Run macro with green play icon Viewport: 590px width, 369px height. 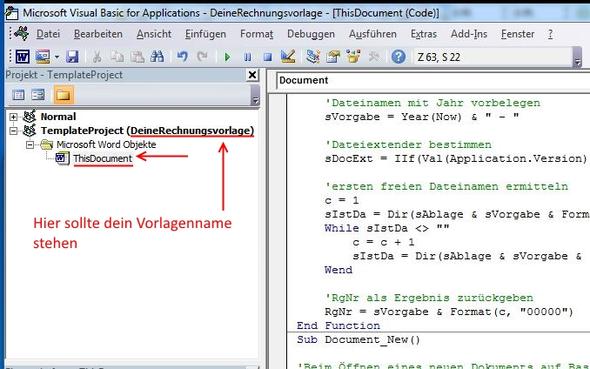coord(227,57)
